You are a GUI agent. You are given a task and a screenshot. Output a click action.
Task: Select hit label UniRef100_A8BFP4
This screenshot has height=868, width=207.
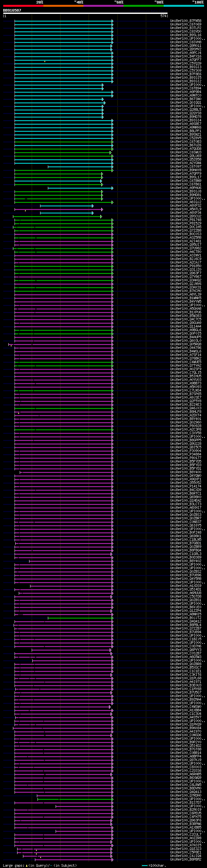(186, 756)
